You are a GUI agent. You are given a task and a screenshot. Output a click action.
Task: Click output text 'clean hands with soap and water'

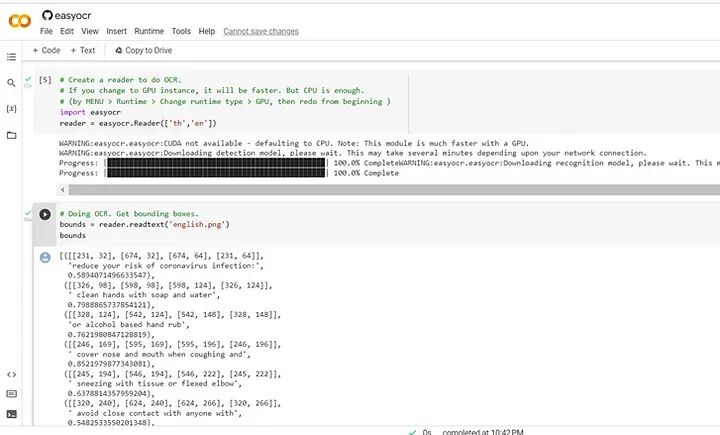pyautogui.click(x=145, y=295)
